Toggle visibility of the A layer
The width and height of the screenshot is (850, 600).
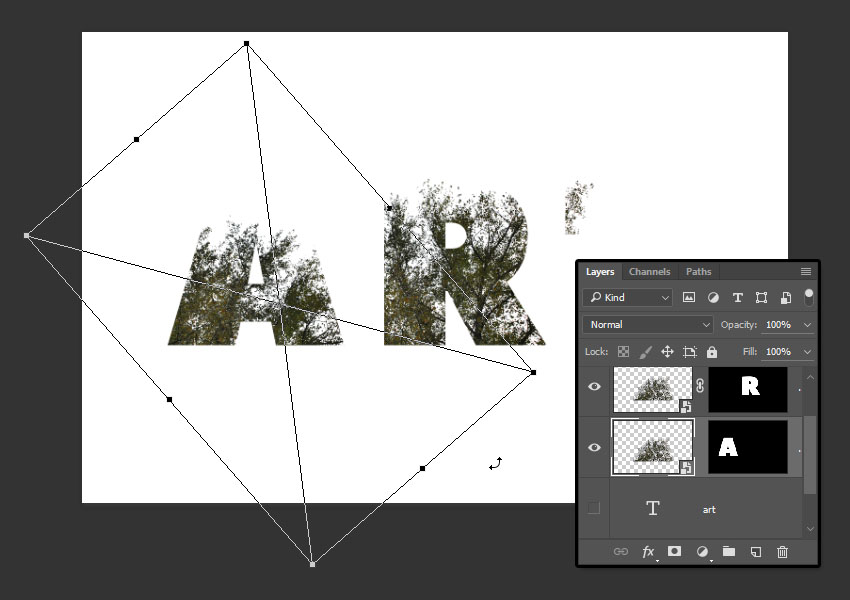[x=594, y=447]
